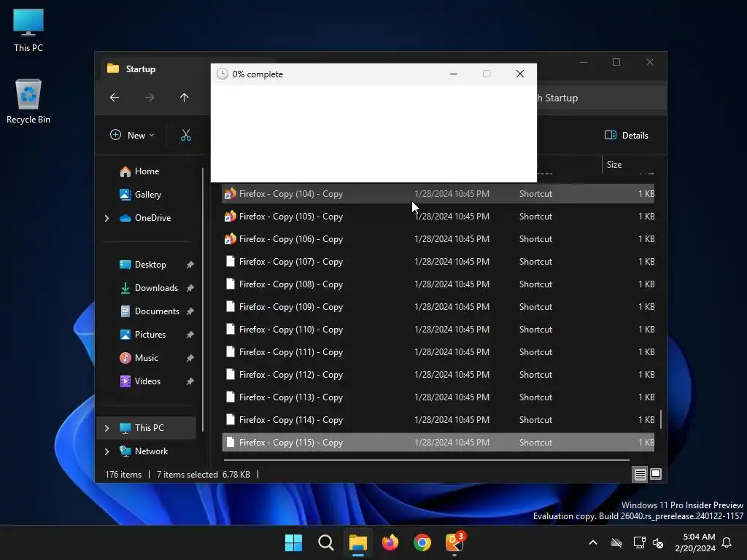The height and width of the screenshot is (560, 747).
Task: Select file Firefox - Copy (110) - Copy
Action: tap(438, 330)
